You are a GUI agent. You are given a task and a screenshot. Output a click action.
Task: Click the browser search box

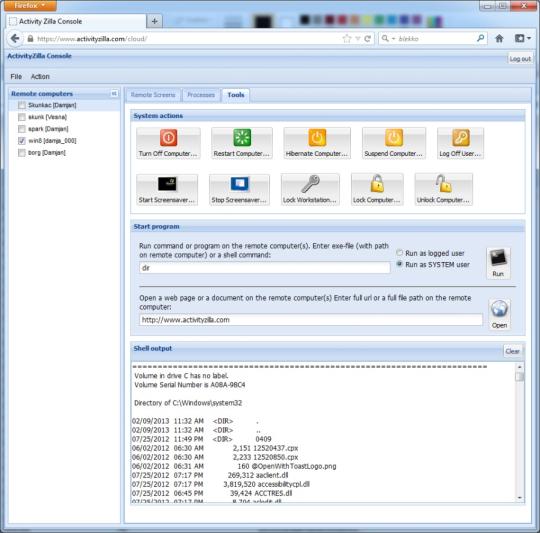point(432,39)
